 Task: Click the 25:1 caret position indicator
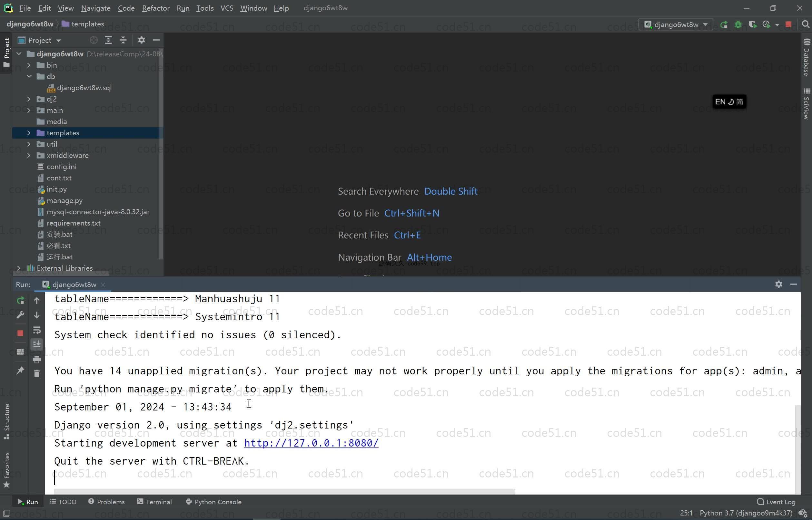pyautogui.click(x=686, y=513)
